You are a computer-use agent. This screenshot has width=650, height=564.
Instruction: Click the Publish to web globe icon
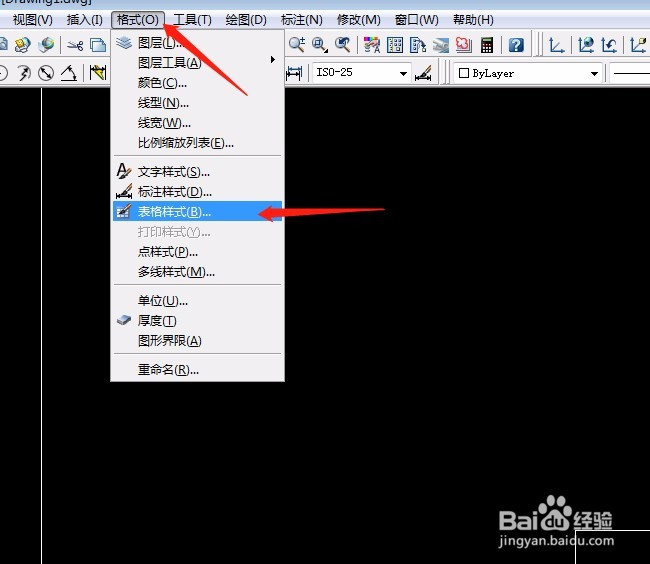pyautogui.click(x=23, y=45)
